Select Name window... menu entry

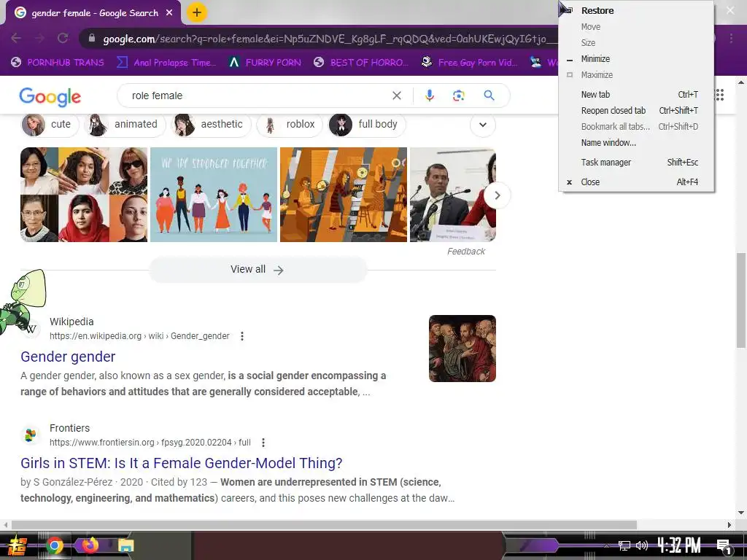coord(636,142)
